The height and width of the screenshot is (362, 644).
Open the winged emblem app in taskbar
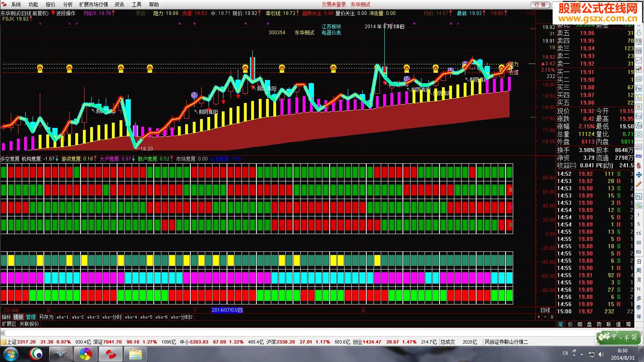point(61,354)
